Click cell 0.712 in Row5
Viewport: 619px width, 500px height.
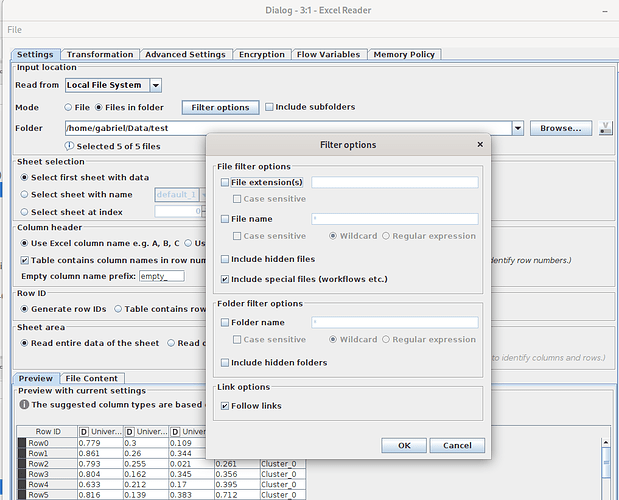point(237,494)
